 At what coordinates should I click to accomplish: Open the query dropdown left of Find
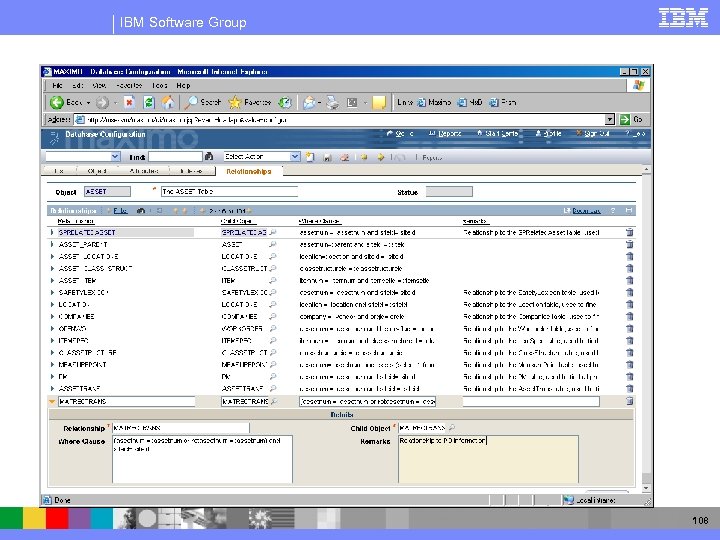(x=115, y=157)
